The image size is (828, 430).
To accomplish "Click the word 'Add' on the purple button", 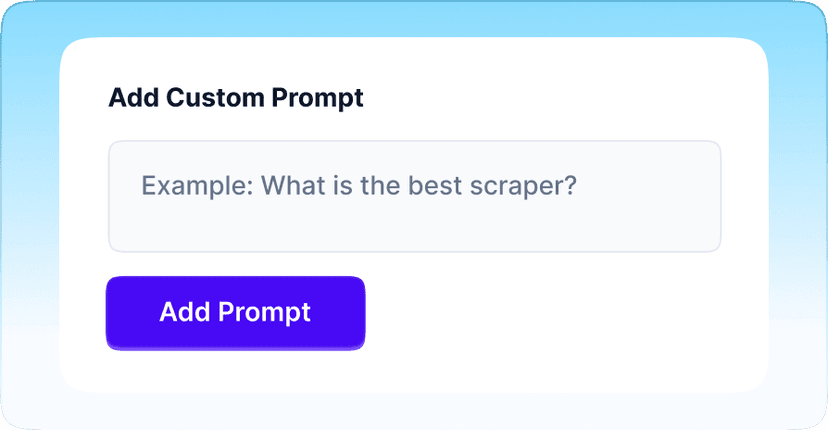I will [185, 312].
